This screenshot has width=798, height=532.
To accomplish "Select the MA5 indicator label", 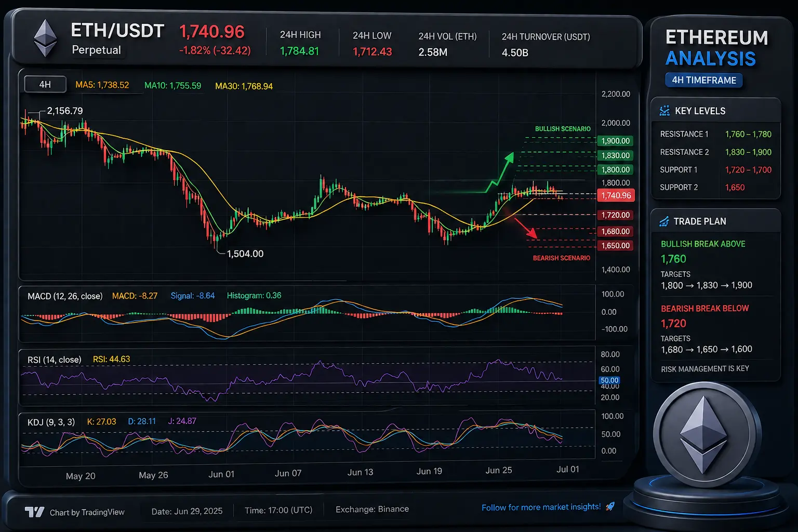I will coord(102,85).
